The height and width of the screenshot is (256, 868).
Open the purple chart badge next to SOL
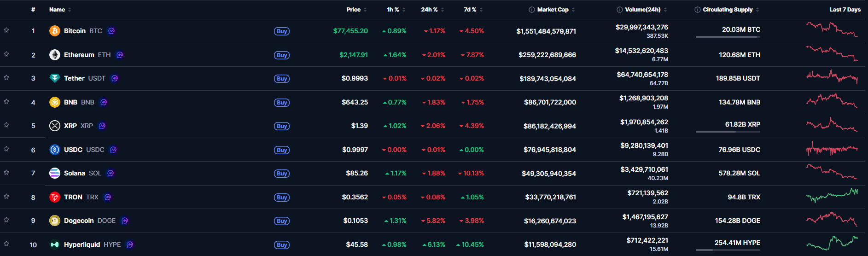coord(111,173)
